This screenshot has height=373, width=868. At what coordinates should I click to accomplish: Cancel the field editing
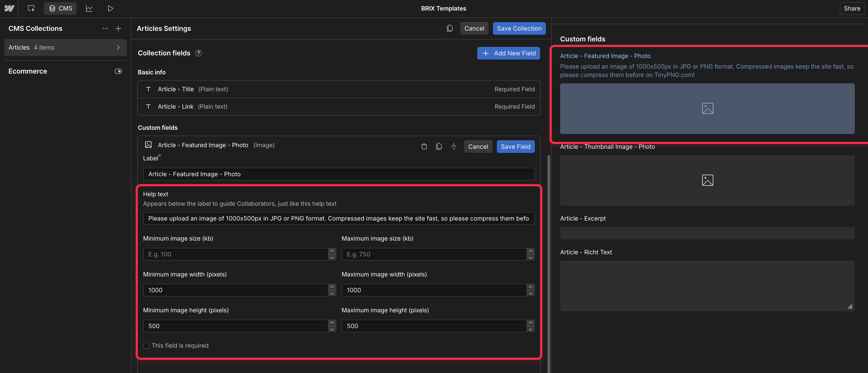tap(478, 147)
